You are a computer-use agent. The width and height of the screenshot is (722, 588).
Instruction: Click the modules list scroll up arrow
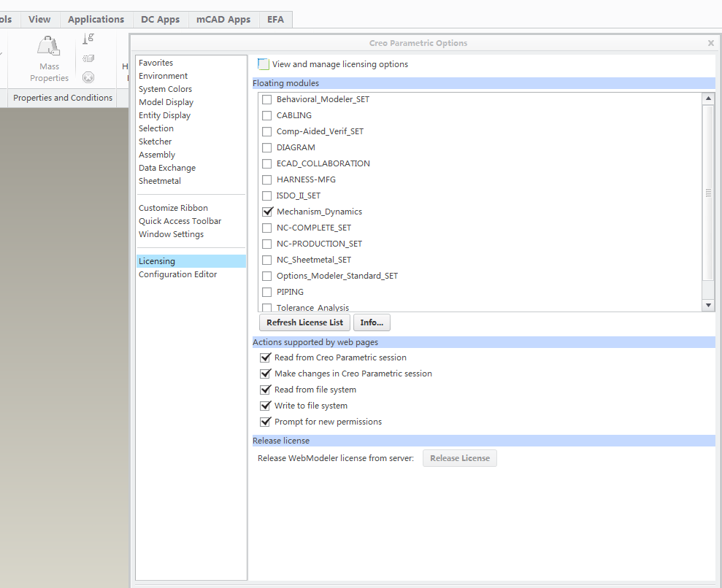708,98
